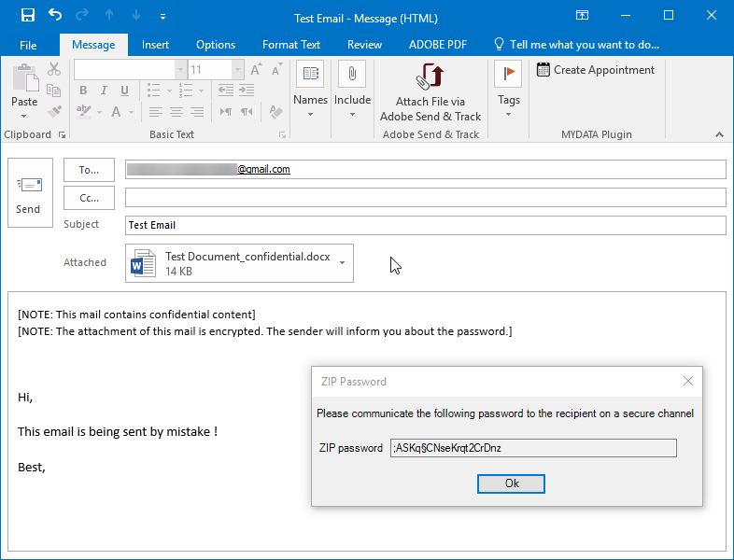Click the Save icon in the title bar
The image size is (734, 560).
tap(28, 15)
